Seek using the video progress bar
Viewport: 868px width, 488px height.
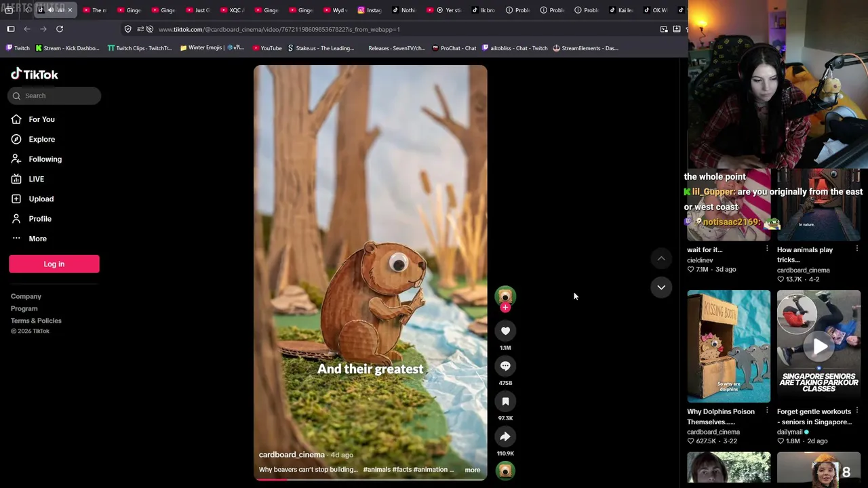[370, 479]
